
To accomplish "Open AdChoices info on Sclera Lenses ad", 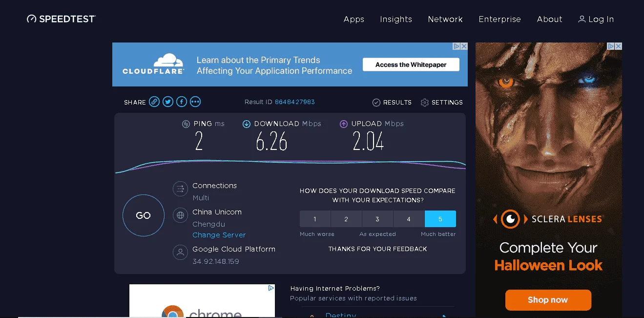I will 611,46.
